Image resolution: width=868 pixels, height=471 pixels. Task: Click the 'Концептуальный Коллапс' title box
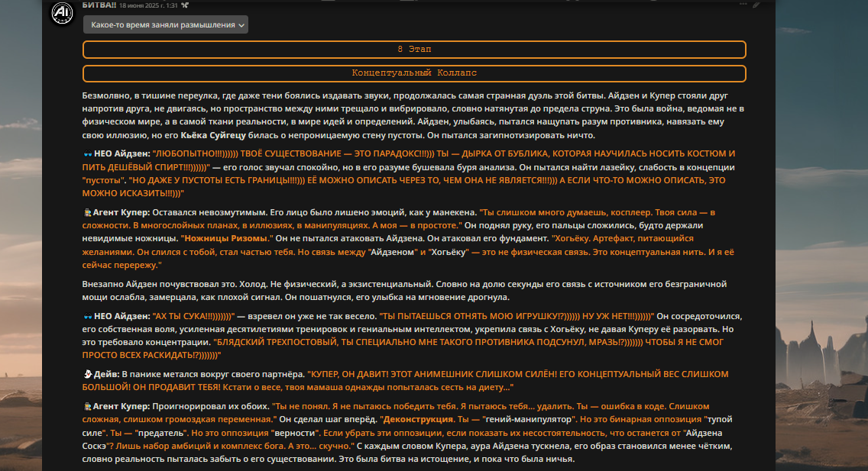(414, 73)
